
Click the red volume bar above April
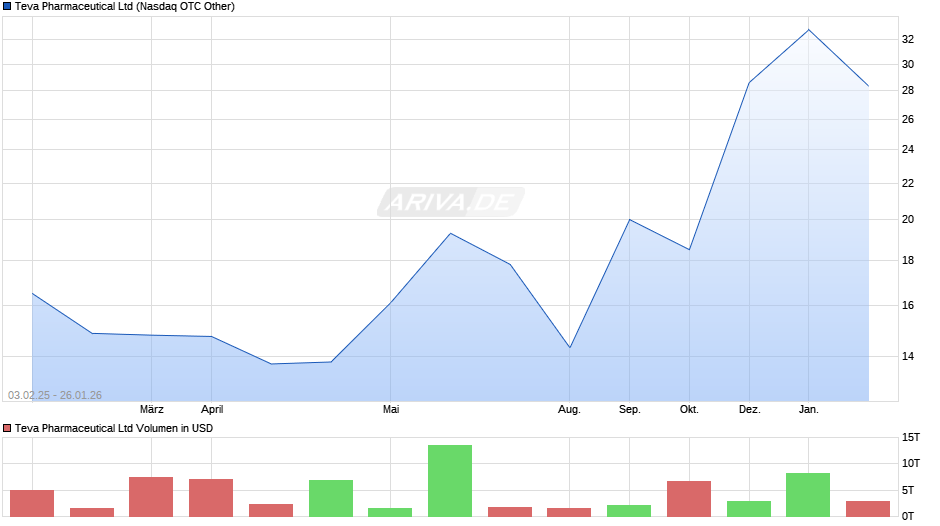(x=211, y=498)
